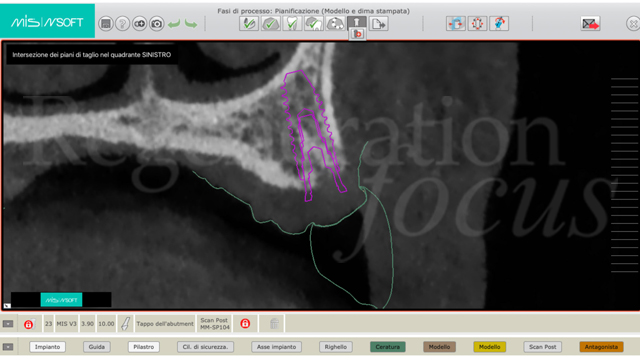
Task: Open the help question mark icon
Action: coord(122,24)
